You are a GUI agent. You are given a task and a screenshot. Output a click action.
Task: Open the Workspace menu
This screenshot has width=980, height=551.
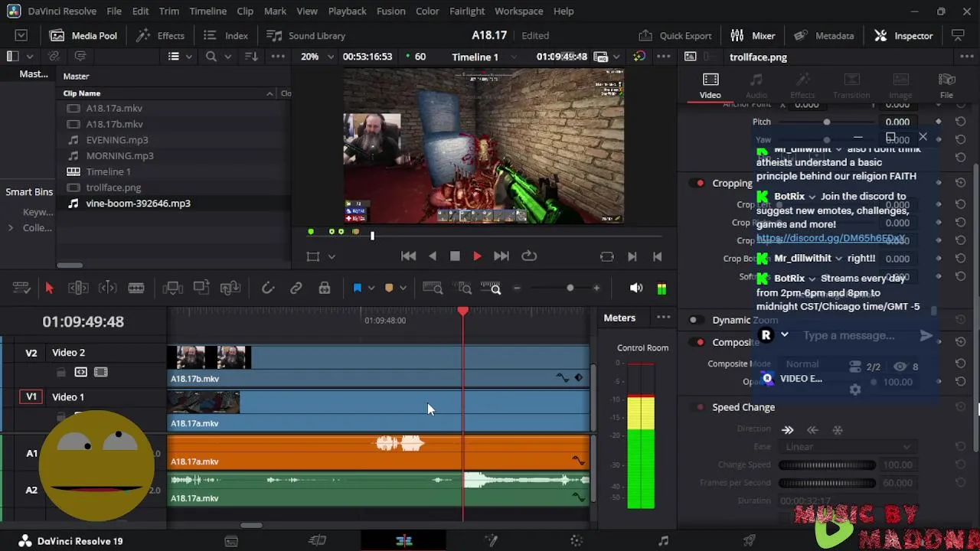[x=518, y=11]
